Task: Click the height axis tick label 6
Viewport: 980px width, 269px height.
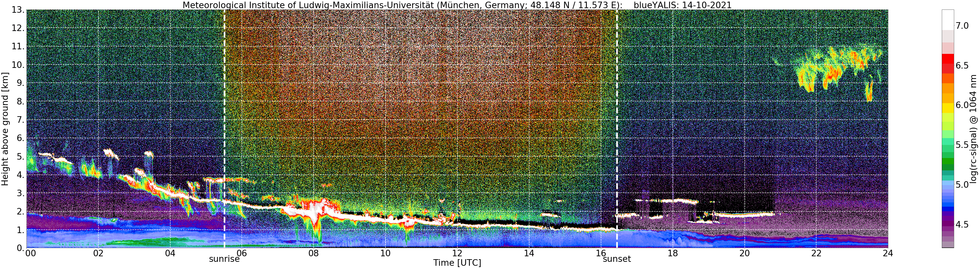Action: coord(21,138)
